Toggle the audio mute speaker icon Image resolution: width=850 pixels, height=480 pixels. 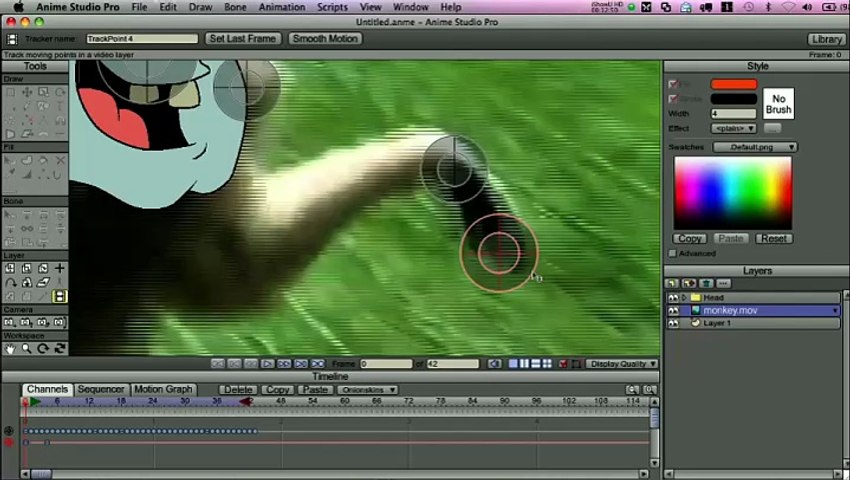coord(494,363)
